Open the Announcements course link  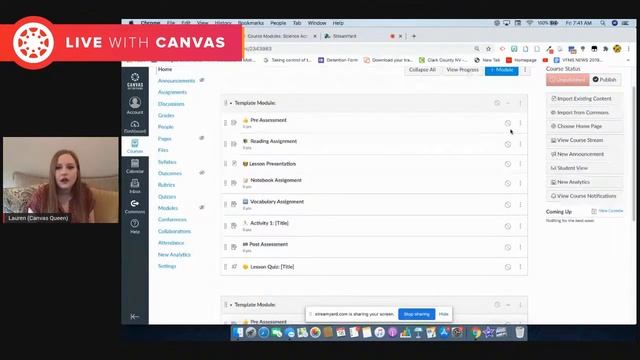176,81
